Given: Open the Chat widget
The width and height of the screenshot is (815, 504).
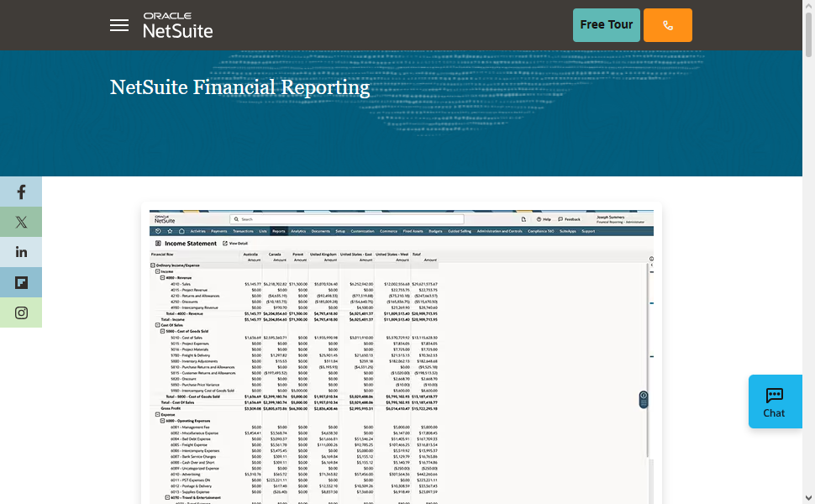Looking at the screenshot, I should (x=775, y=402).
